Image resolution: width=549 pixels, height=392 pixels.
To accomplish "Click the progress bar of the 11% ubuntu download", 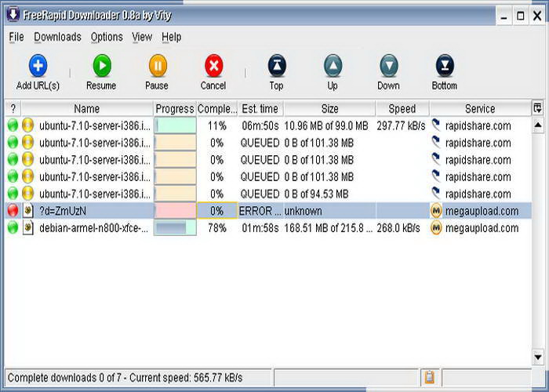I will click(x=175, y=125).
